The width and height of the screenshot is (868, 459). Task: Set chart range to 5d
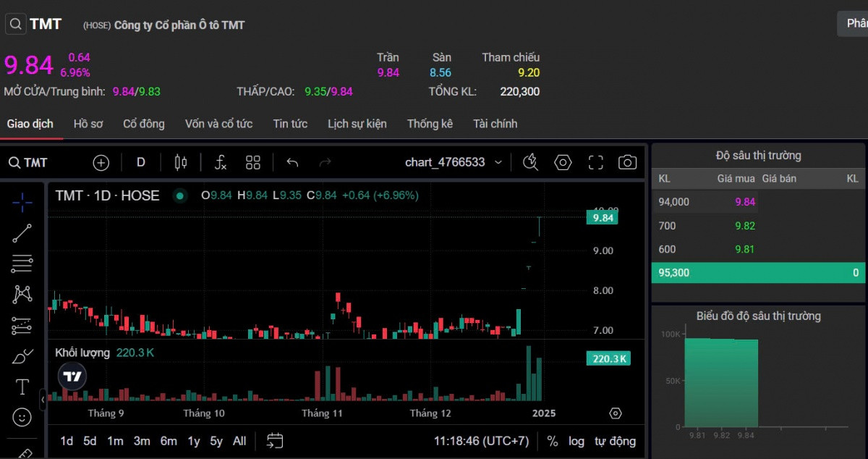pos(90,441)
